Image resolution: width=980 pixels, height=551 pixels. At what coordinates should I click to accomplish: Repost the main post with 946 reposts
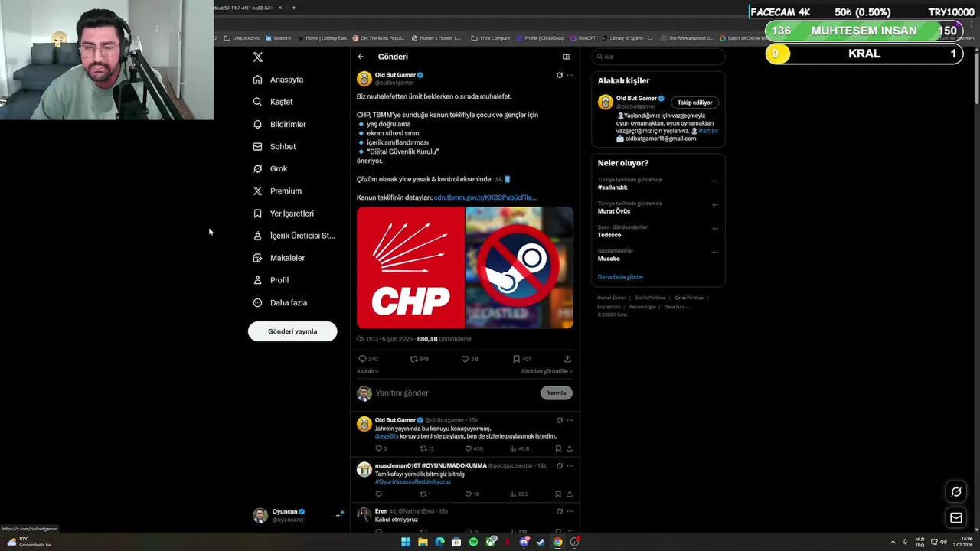[413, 359]
